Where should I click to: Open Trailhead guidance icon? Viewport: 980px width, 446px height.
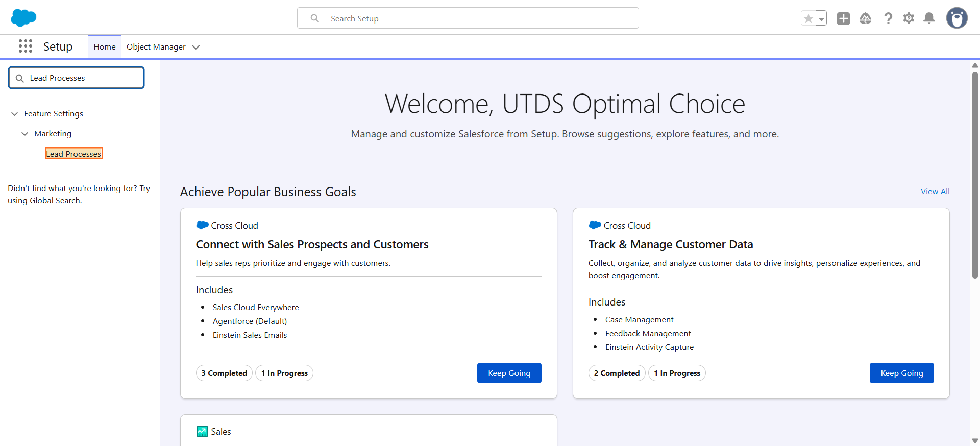click(x=865, y=18)
